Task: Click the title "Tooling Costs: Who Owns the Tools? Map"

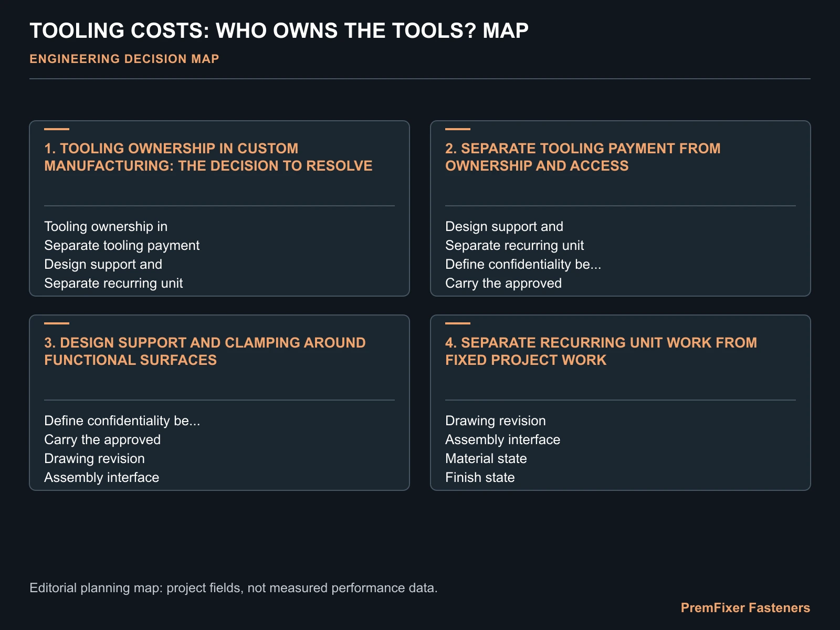Action: point(279,31)
